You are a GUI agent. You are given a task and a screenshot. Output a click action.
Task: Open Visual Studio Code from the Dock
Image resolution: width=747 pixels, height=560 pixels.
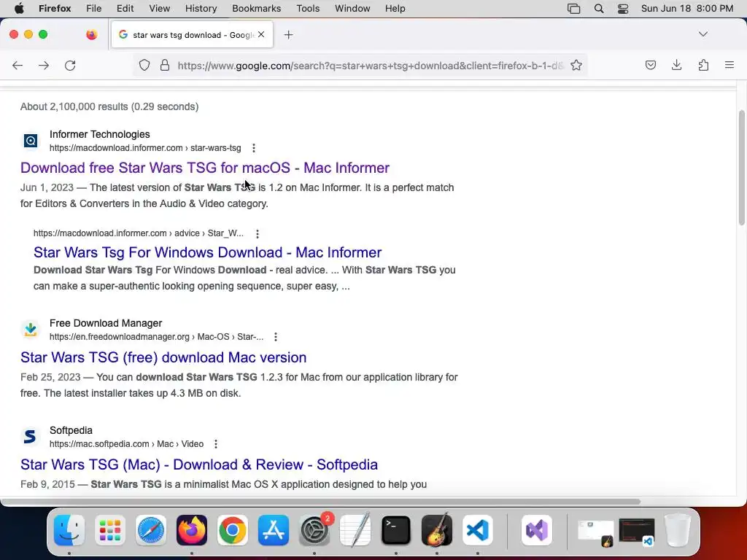[478, 530]
